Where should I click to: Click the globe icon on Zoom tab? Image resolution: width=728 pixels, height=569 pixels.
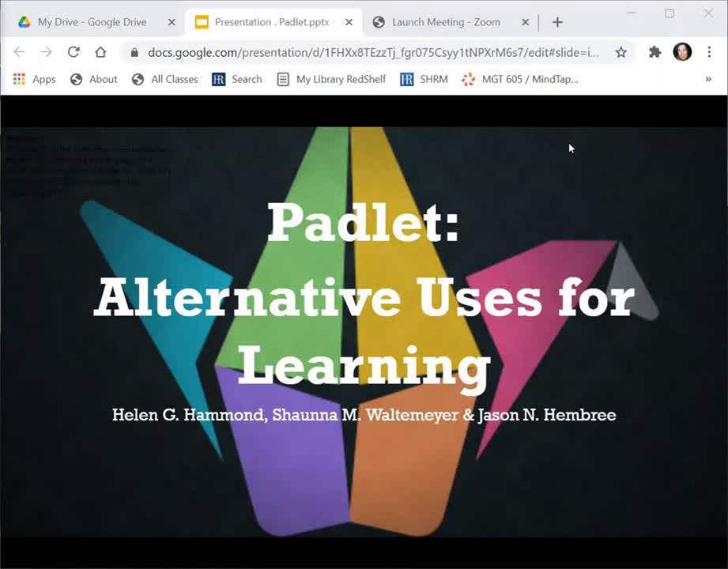point(379,22)
